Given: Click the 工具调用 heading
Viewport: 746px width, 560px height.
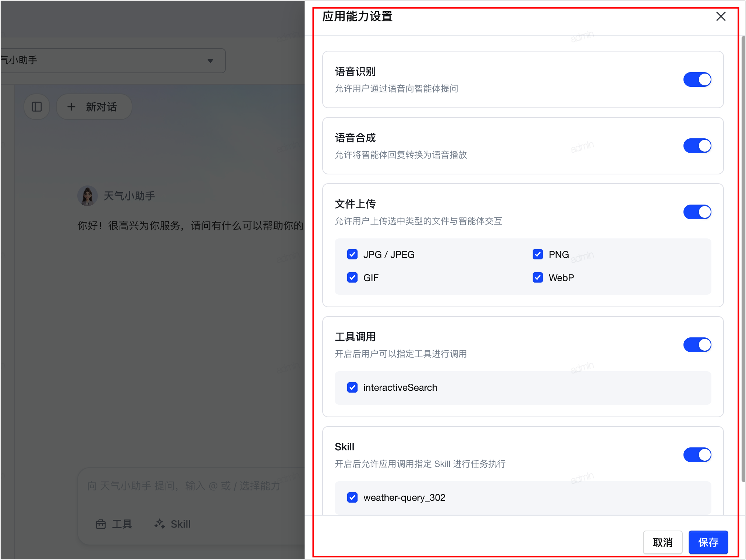Looking at the screenshot, I should (355, 337).
